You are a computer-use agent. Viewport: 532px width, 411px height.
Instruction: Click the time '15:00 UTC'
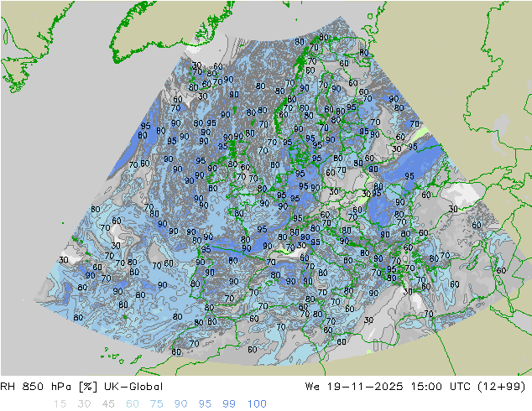pyautogui.click(x=441, y=387)
